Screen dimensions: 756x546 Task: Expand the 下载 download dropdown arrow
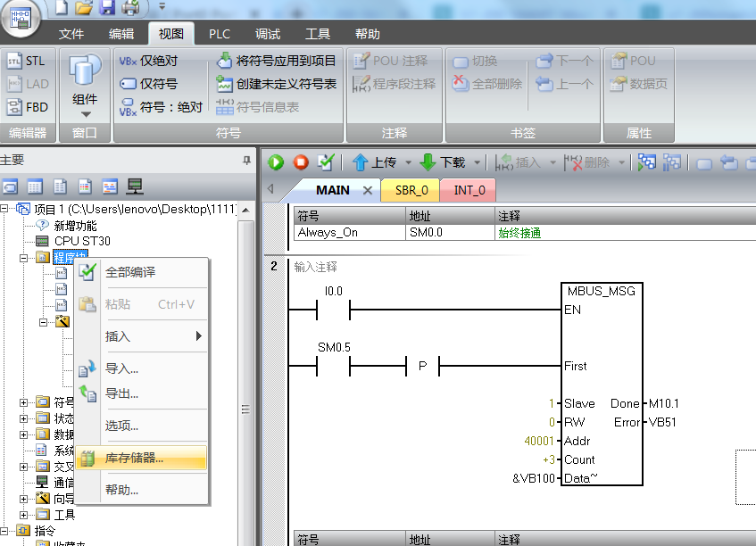pos(478,162)
